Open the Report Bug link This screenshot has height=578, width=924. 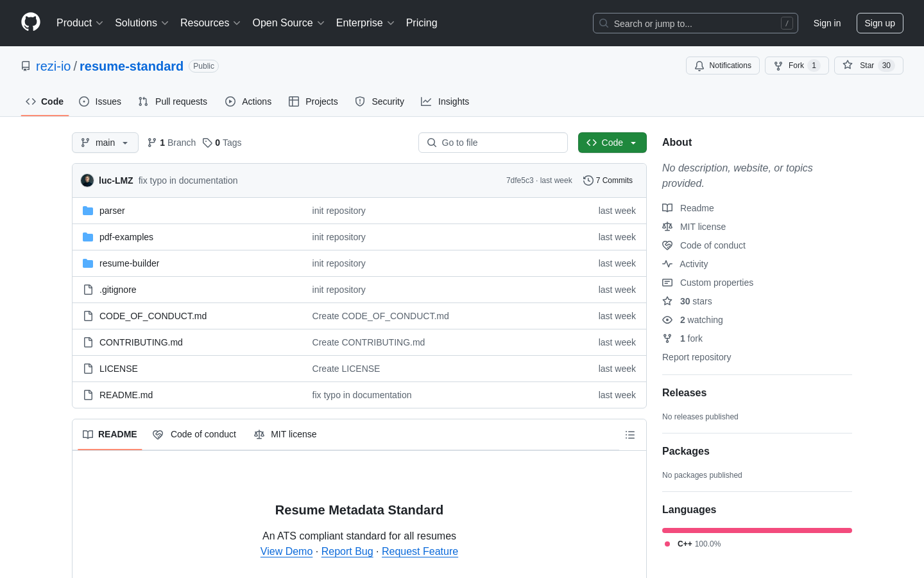coord(347,552)
